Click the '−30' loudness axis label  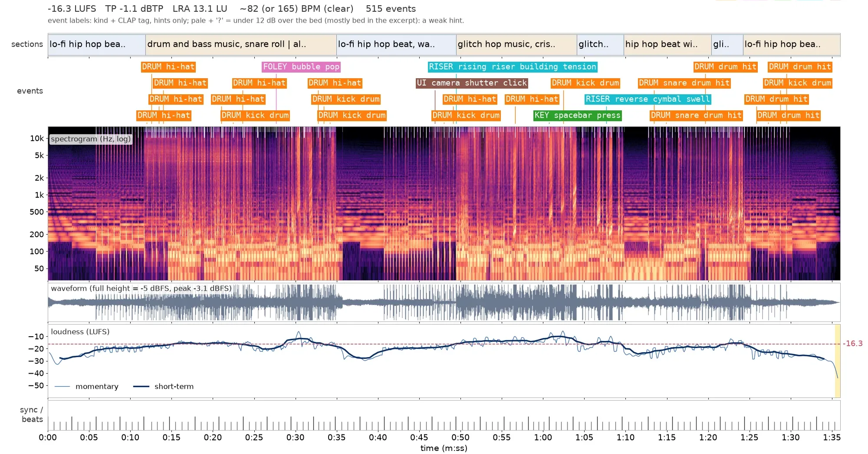click(x=36, y=361)
